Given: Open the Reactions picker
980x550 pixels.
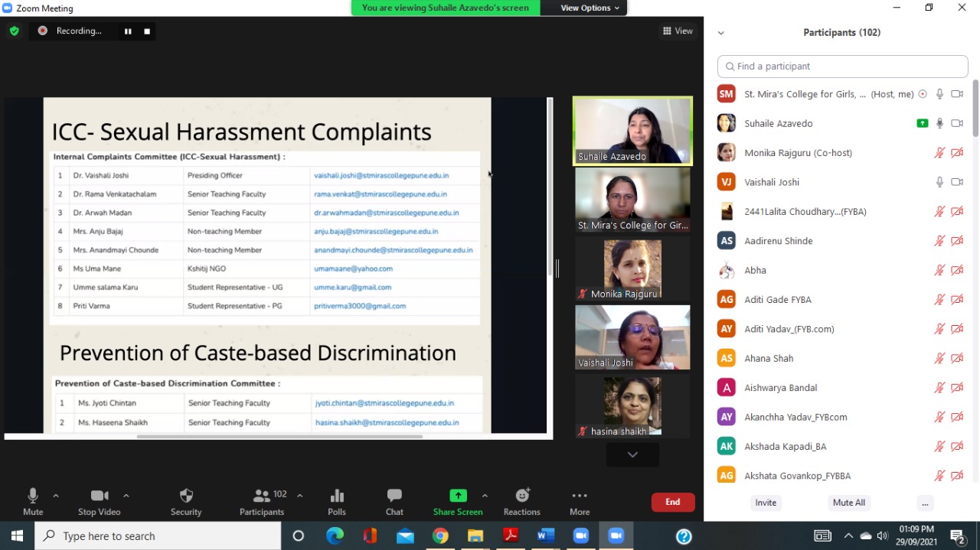Looking at the screenshot, I should tap(521, 496).
